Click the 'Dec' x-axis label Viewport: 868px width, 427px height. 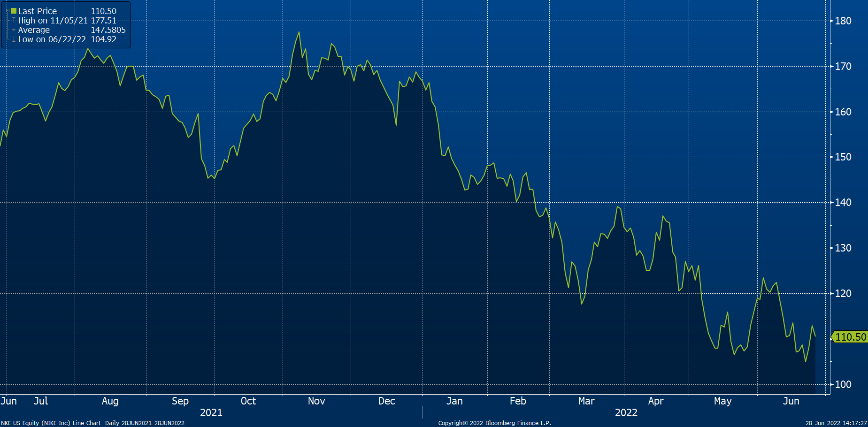tap(387, 401)
